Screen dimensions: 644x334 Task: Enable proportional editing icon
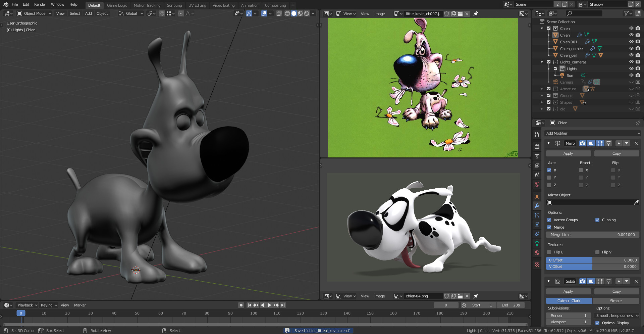(181, 13)
